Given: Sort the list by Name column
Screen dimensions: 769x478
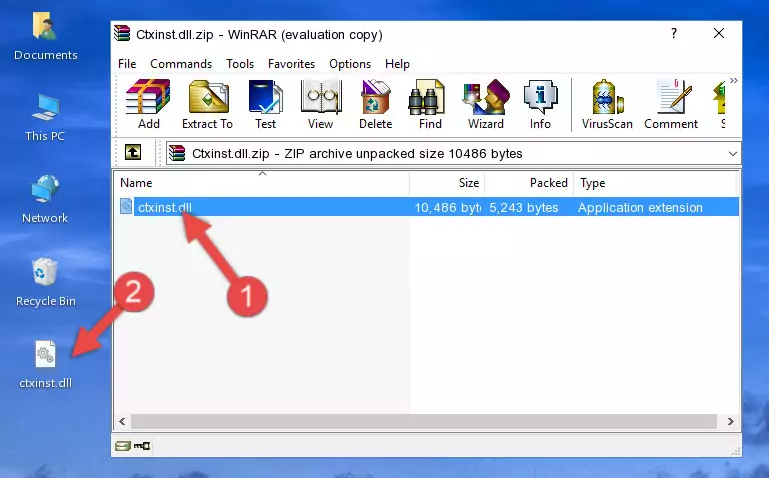Looking at the screenshot, I should click(x=262, y=183).
